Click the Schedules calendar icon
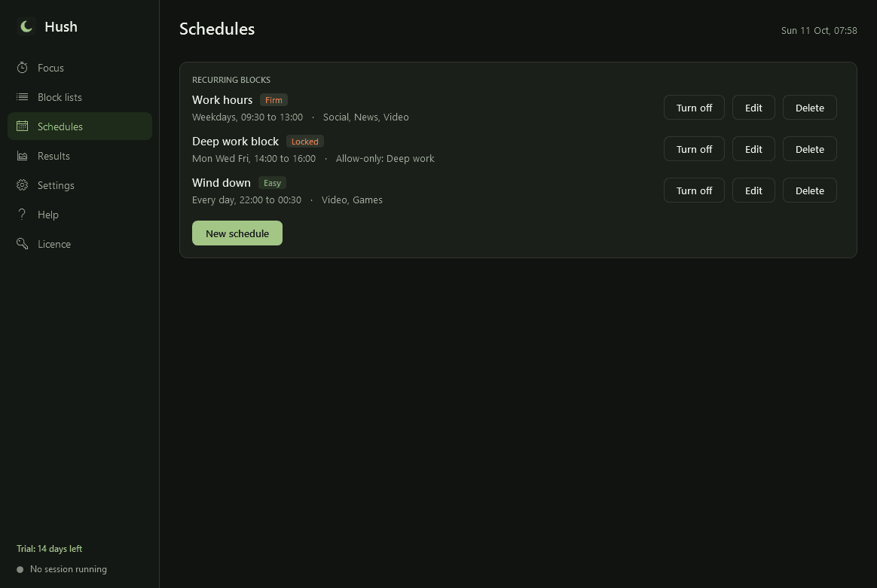 click(23, 126)
